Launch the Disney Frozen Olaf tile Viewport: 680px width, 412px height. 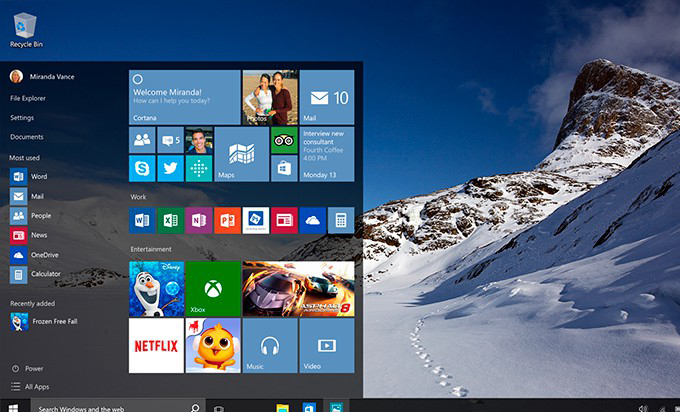(x=156, y=289)
